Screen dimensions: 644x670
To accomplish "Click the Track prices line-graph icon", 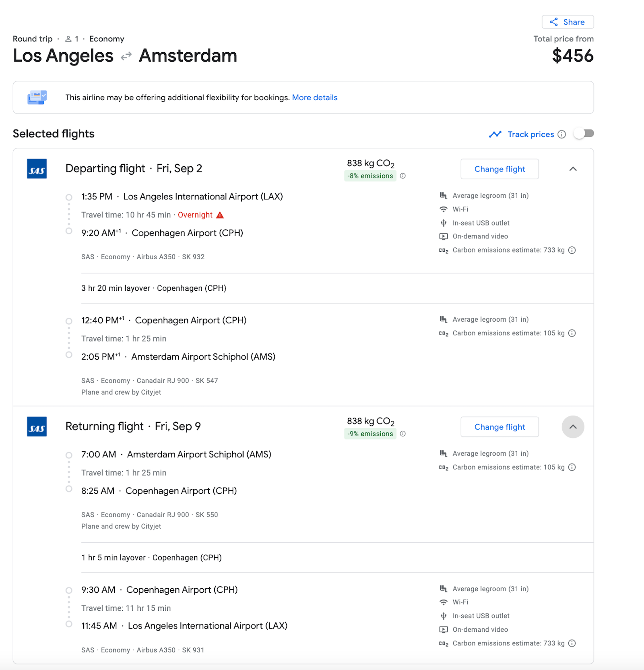I will click(495, 134).
